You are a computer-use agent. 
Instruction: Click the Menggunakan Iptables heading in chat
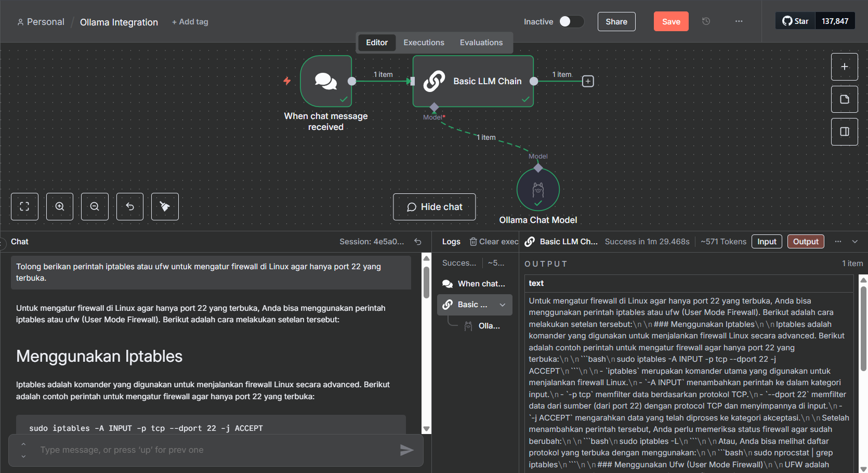99,356
